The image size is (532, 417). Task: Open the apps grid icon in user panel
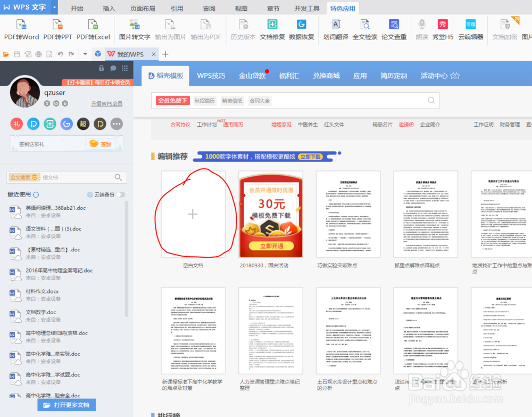pyautogui.click(x=124, y=68)
